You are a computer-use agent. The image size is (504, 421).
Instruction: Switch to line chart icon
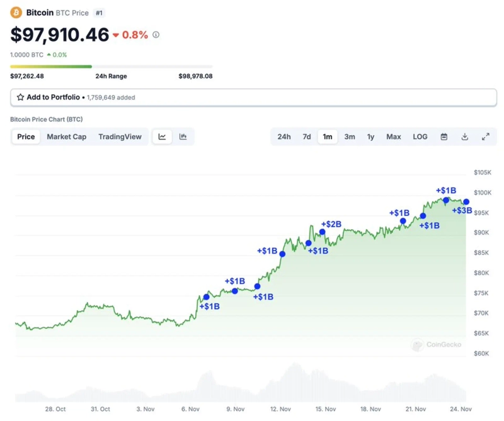(x=163, y=137)
